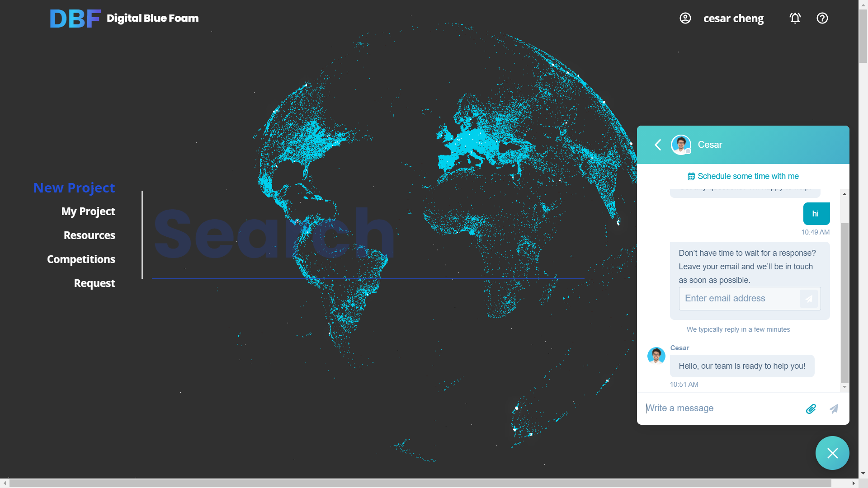Click the page vertical scrollbar thumb
This screenshot has width=868, height=488.
[x=863, y=36]
